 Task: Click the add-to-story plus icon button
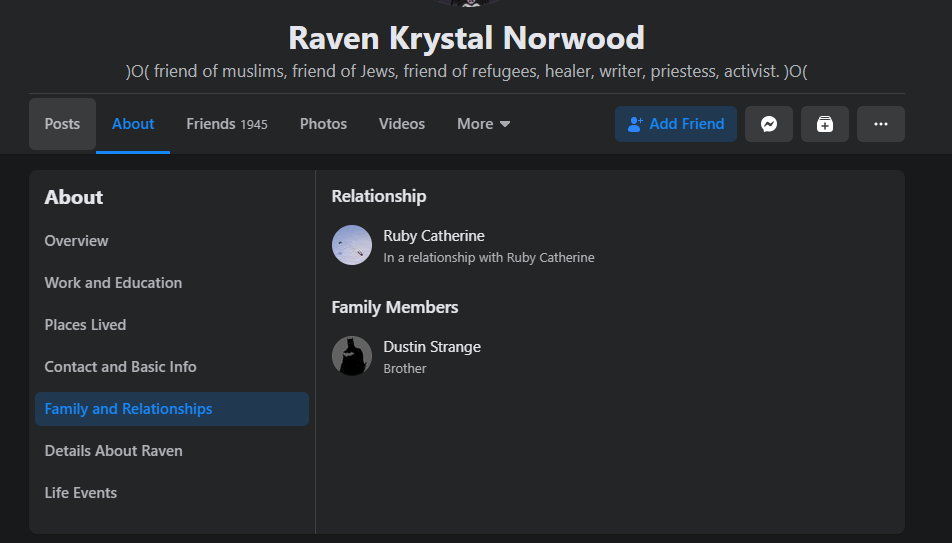click(x=824, y=124)
